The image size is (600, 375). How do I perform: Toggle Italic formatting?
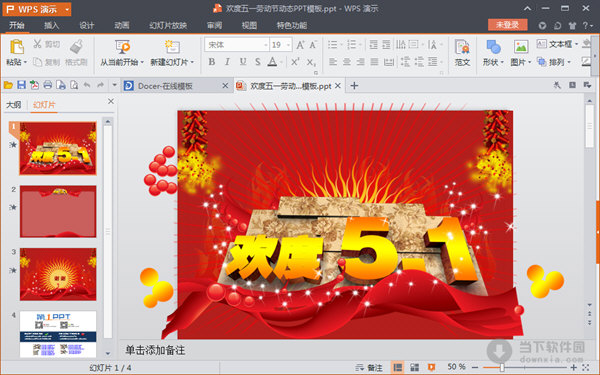tap(227, 62)
